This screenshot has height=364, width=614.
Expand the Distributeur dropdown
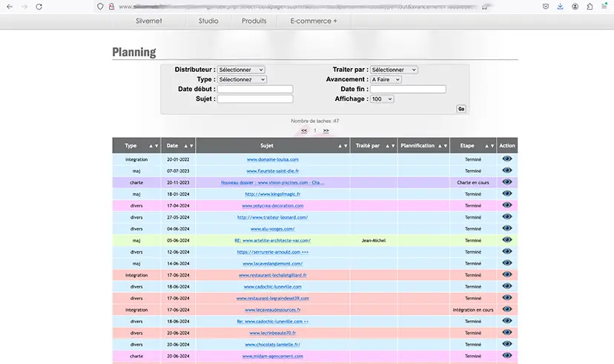[x=241, y=70]
